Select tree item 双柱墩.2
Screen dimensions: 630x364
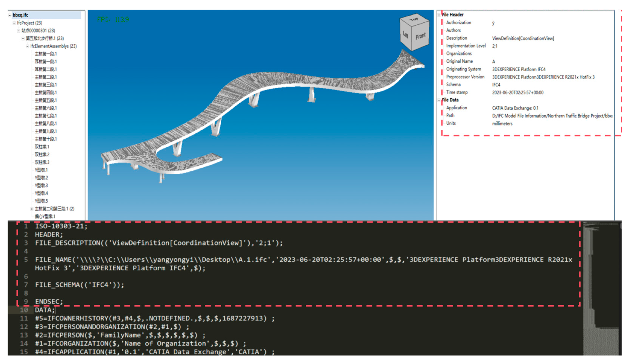pyautogui.click(x=42, y=155)
